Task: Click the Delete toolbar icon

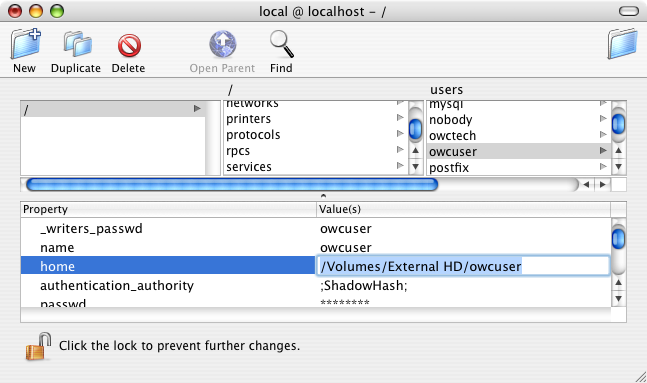Action: (x=129, y=45)
